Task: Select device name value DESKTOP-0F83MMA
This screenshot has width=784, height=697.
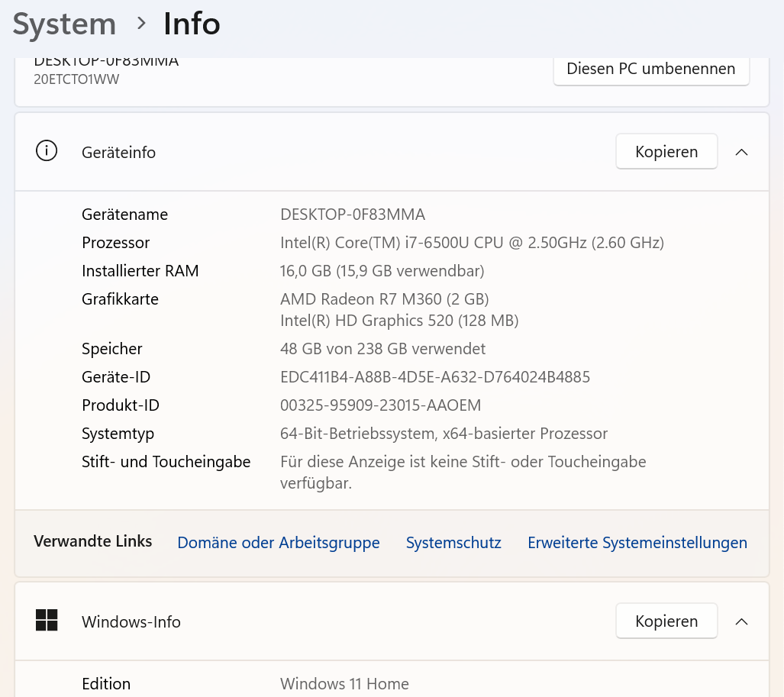Action: click(x=353, y=215)
